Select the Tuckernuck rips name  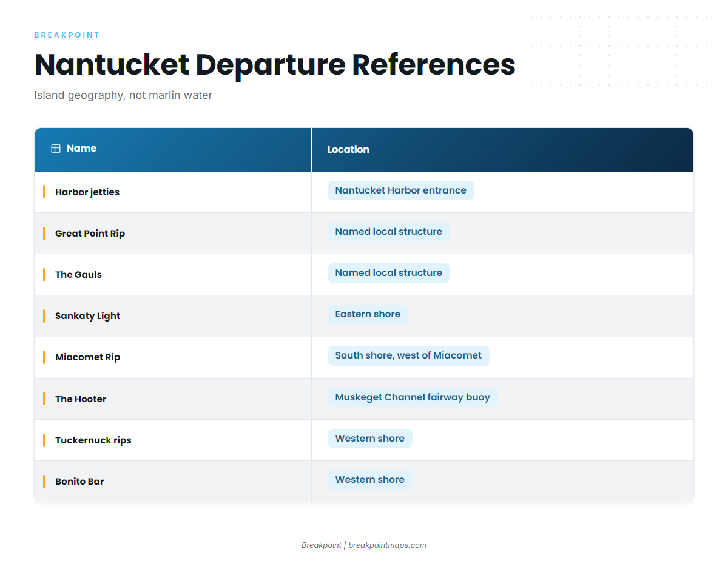(x=93, y=440)
